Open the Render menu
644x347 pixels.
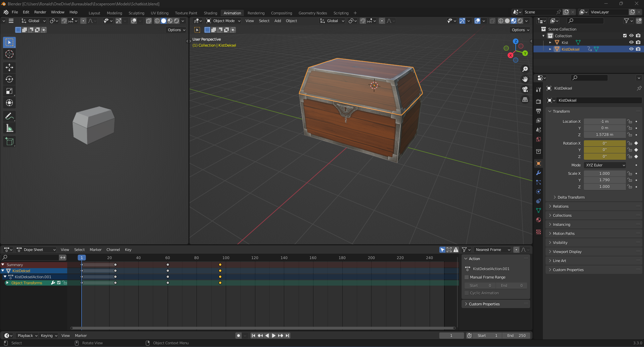click(x=40, y=12)
